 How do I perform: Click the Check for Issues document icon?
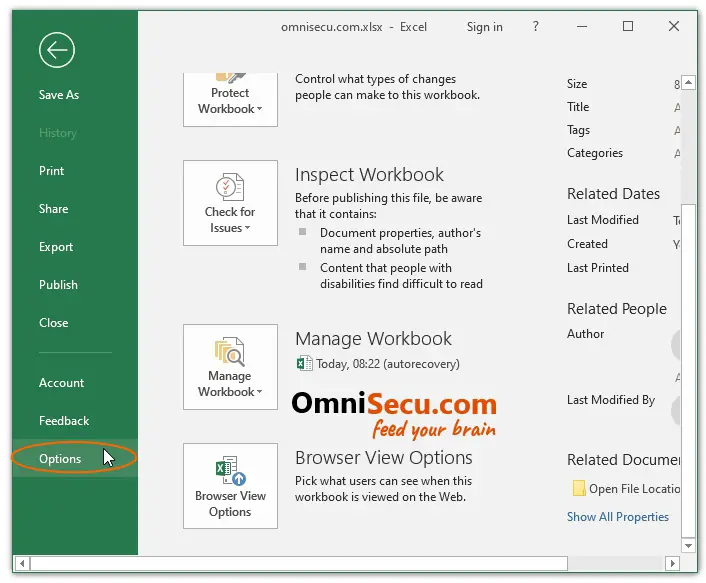click(x=230, y=187)
